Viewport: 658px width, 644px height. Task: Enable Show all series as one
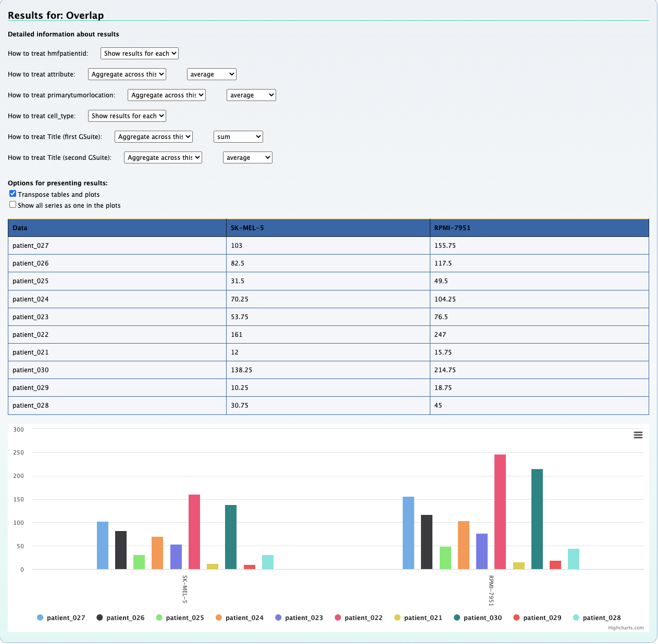(x=13, y=205)
